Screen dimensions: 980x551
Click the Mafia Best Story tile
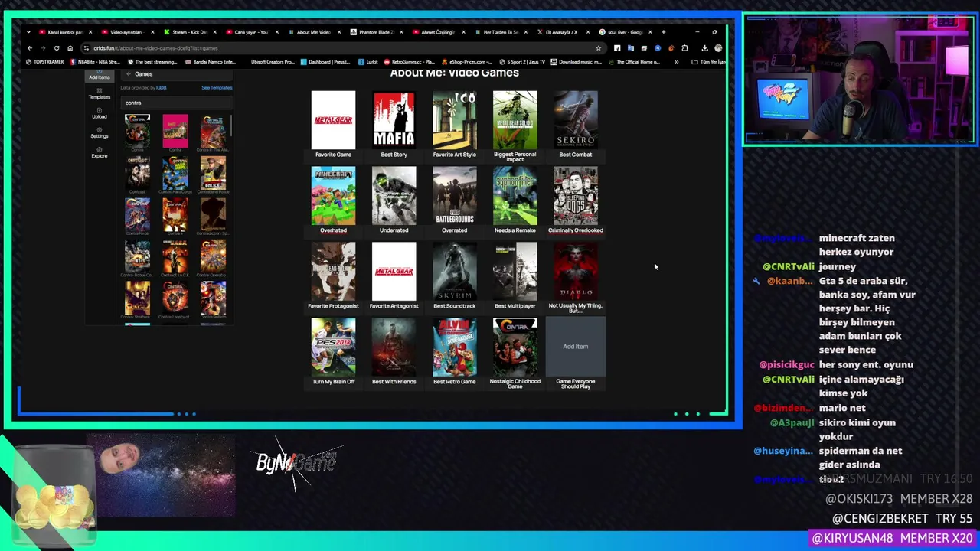[394, 120]
